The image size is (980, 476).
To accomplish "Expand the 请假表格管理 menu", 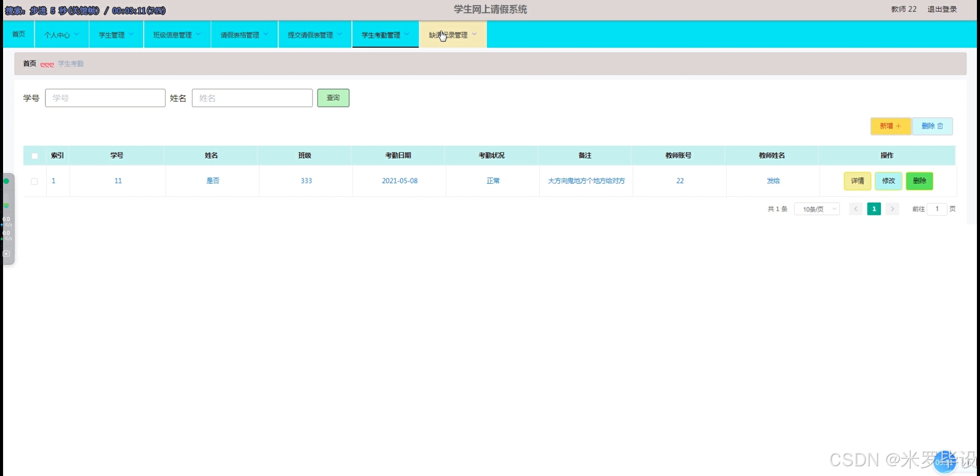I will pos(244,35).
